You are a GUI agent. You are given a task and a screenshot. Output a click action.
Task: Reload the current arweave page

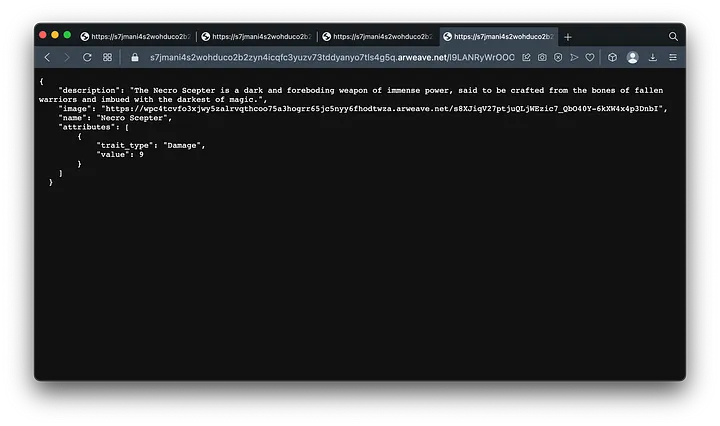[x=87, y=58]
